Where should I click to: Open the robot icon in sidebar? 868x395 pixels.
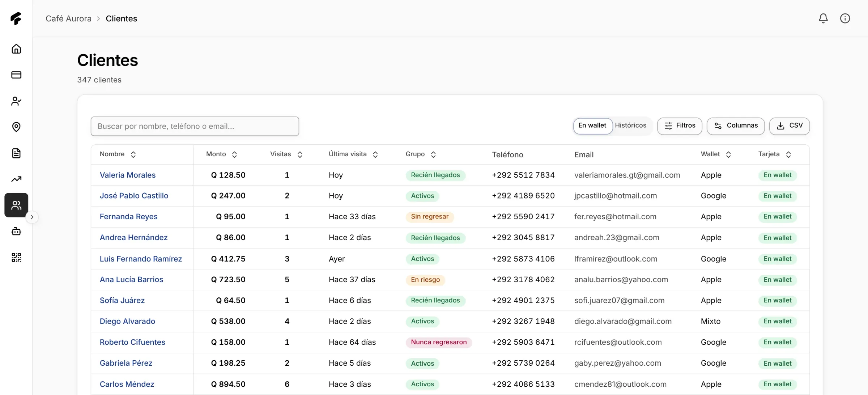click(16, 231)
